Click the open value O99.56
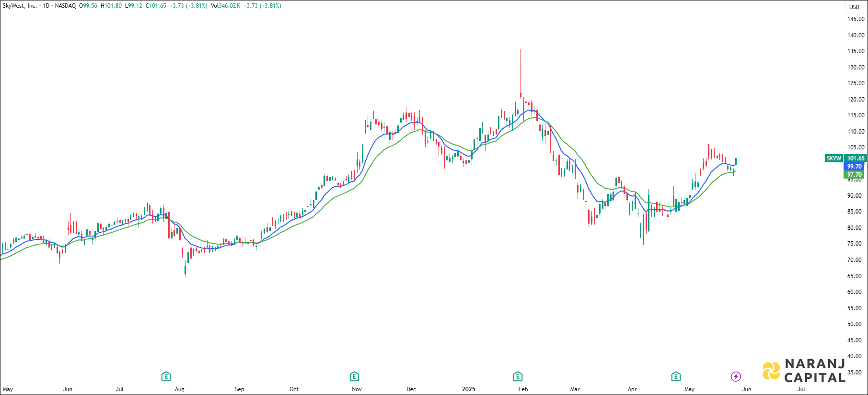Viewport: 868px width, 395px height. click(x=88, y=6)
